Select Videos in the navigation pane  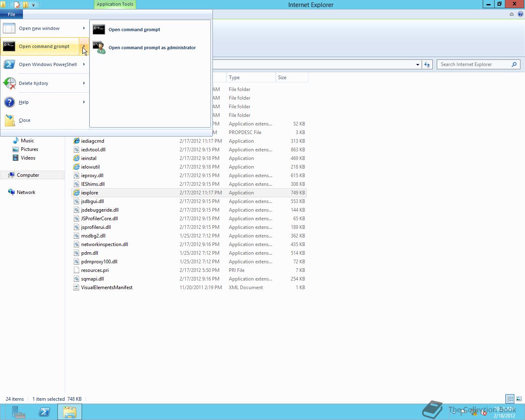click(x=28, y=158)
